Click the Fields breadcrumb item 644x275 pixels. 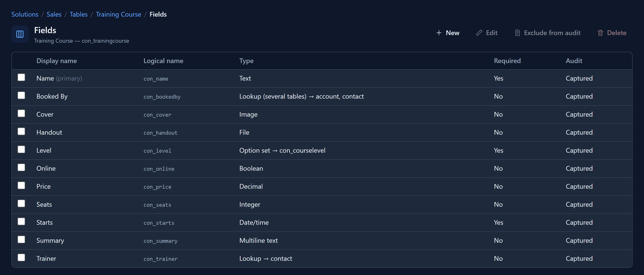pyautogui.click(x=158, y=14)
